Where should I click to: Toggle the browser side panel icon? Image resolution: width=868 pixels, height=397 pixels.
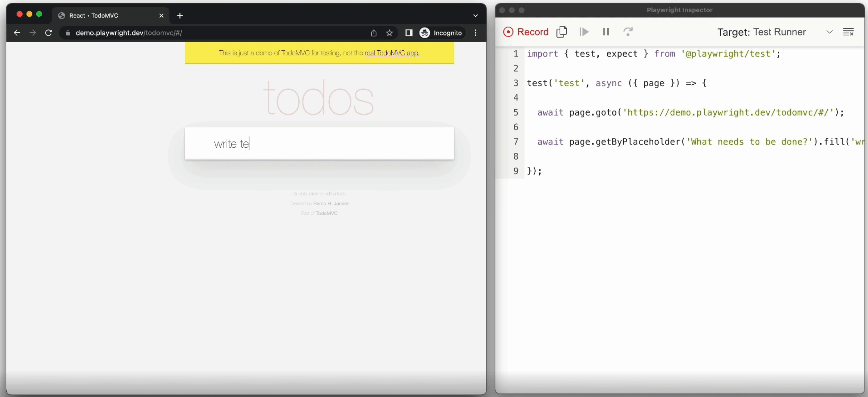409,33
